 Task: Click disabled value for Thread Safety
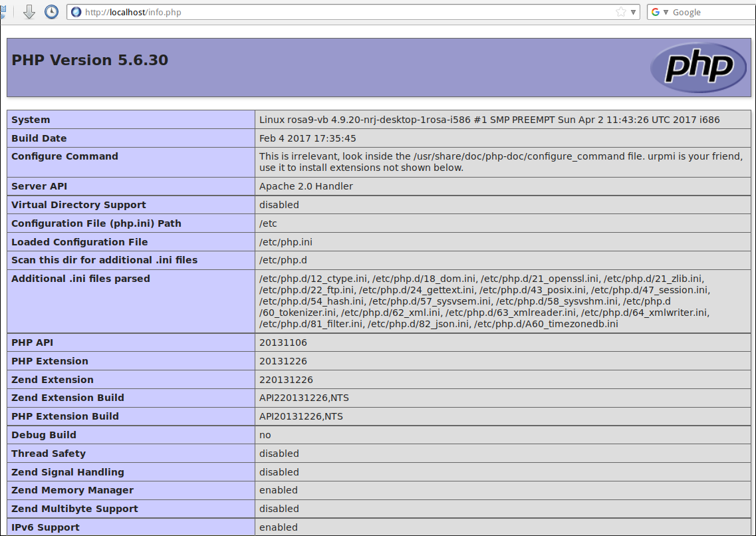(x=279, y=454)
